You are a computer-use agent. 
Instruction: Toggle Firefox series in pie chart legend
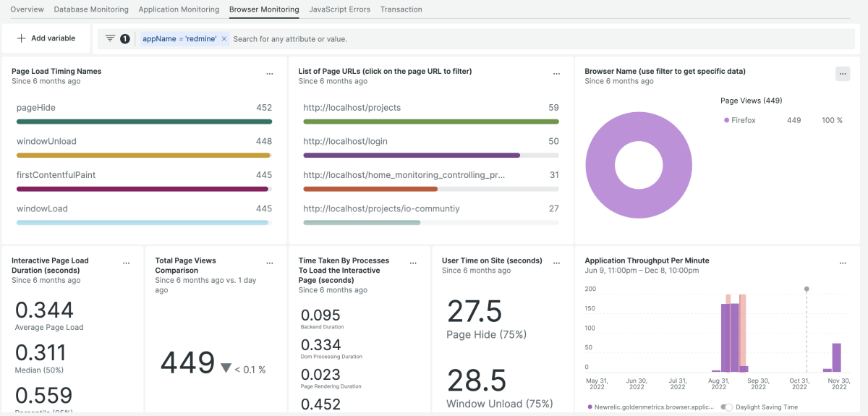[743, 120]
